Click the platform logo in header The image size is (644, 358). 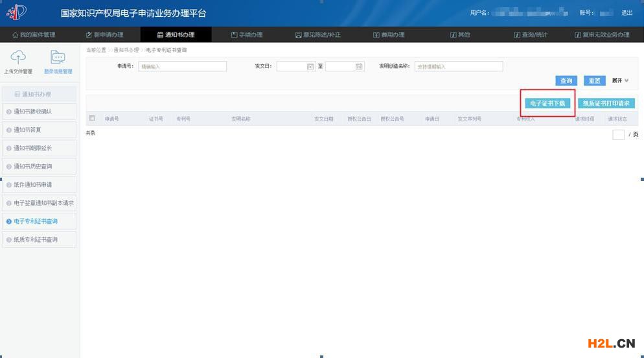pyautogui.click(x=16, y=12)
